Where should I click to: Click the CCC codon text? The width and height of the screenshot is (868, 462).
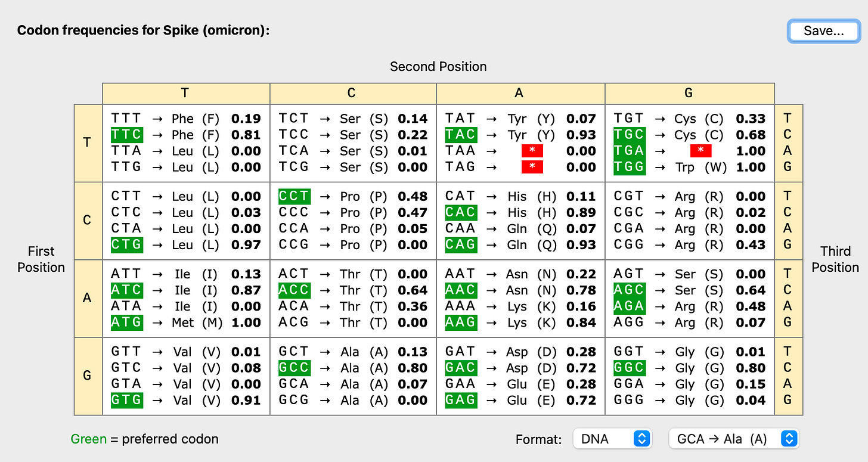click(x=294, y=212)
